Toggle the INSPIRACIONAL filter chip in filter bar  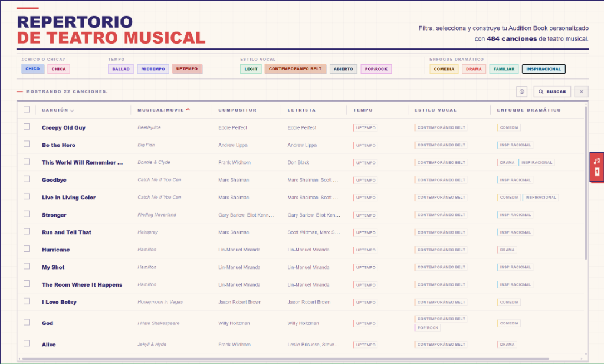[543, 69]
